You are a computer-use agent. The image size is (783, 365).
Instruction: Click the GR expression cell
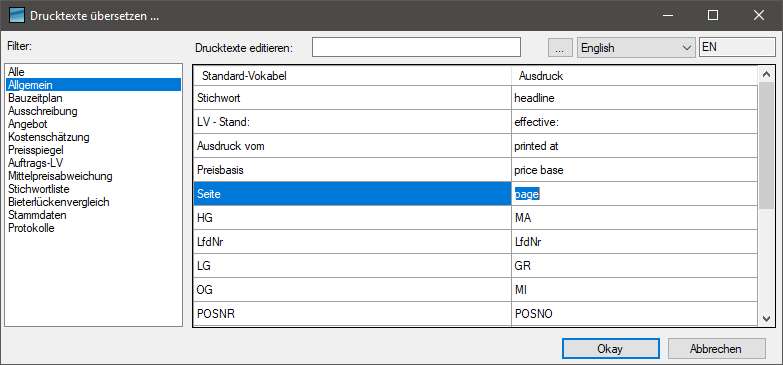tap(635, 266)
